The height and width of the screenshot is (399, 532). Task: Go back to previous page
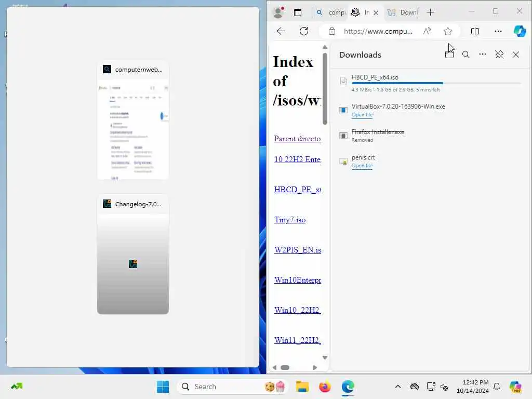tap(281, 31)
